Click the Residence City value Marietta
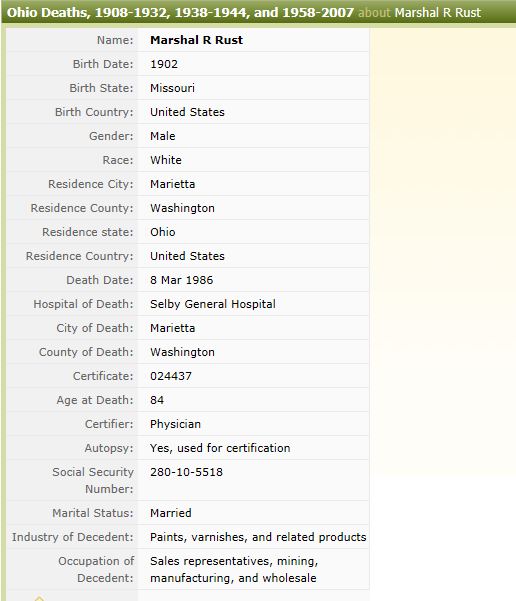 (x=173, y=184)
